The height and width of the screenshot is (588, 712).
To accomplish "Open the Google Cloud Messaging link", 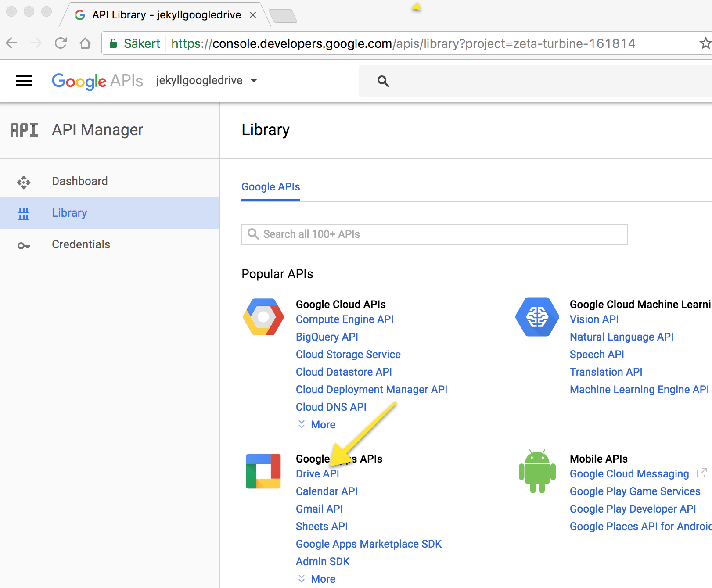I will point(629,474).
